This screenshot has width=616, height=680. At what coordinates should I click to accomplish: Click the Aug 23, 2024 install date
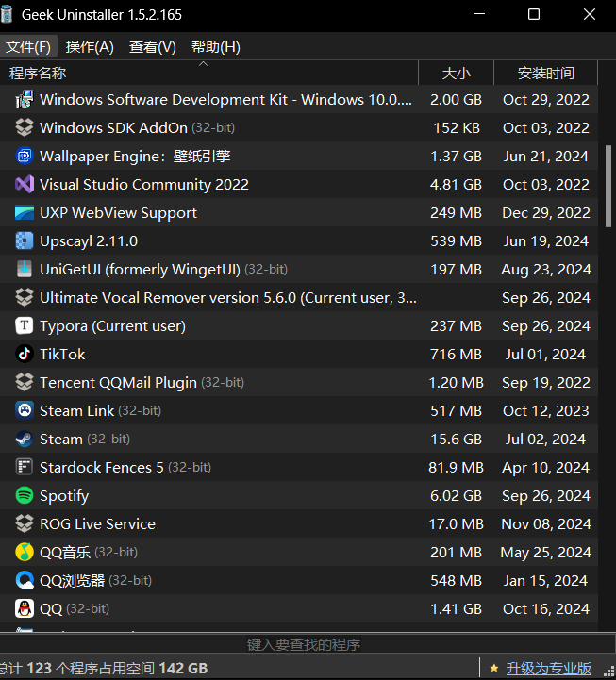pyautogui.click(x=546, y=269)
